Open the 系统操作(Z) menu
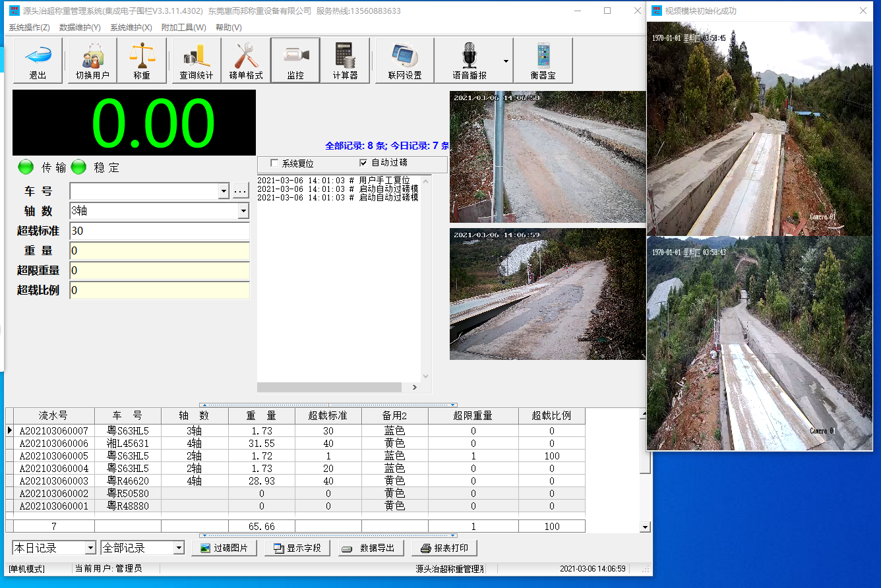 [29, 28]
